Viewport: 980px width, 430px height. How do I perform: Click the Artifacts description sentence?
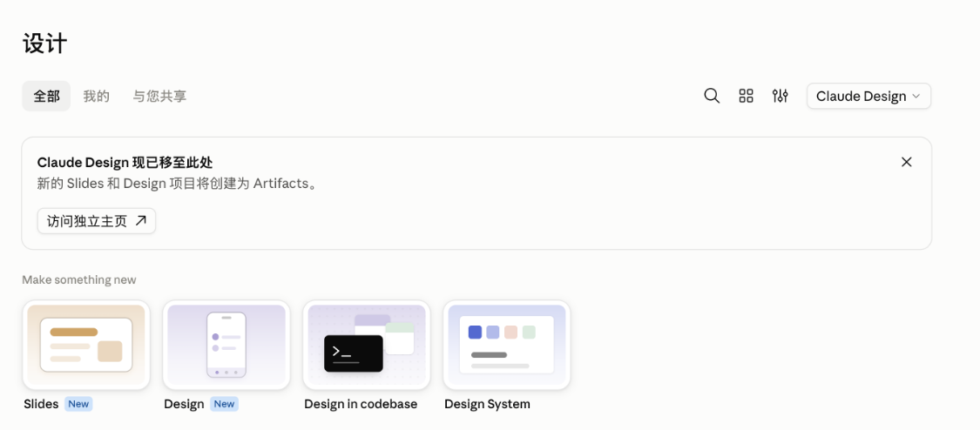coord(177,185)
